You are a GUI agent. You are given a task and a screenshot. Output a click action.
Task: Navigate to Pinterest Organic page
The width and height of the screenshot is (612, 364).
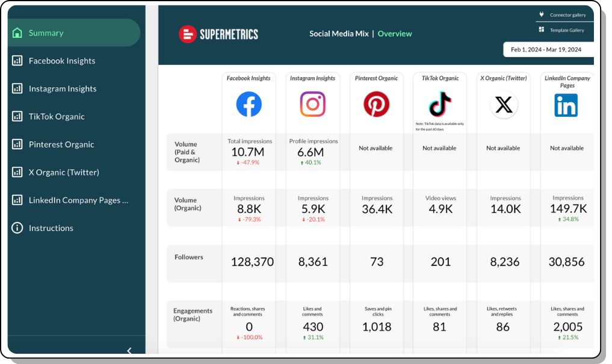pyautogui.click(x=61, y=144)
